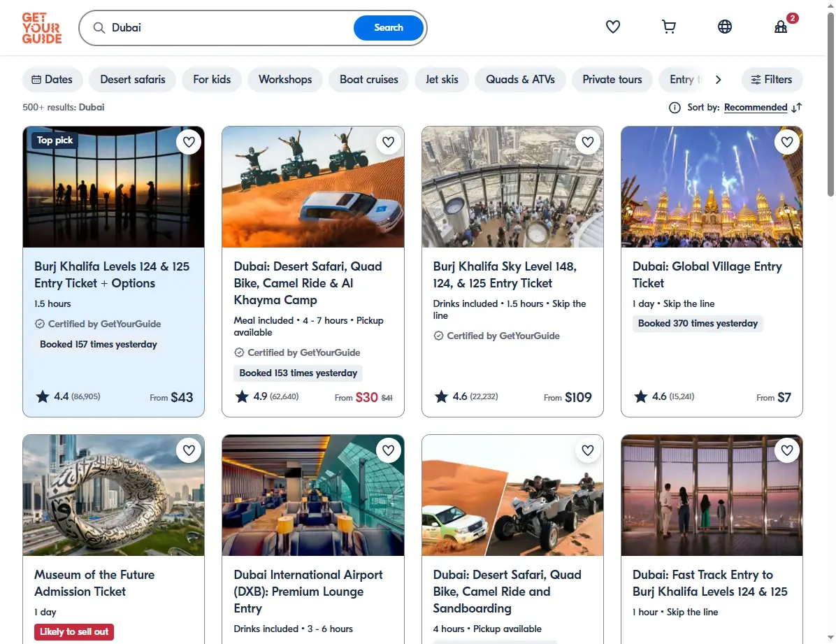
Task: Select the Jet skis category chip
Action: click(442, 80)
